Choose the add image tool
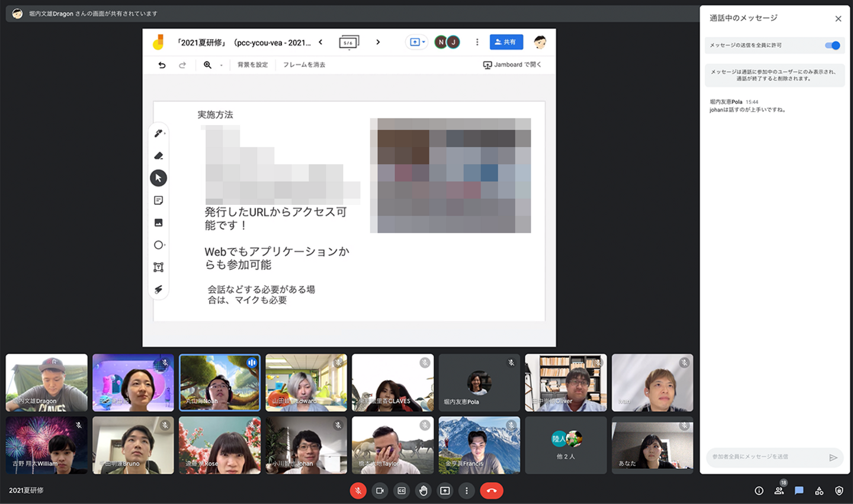Image resolution: width=853 pixels, height=504 pixels. tap(158, 223)
